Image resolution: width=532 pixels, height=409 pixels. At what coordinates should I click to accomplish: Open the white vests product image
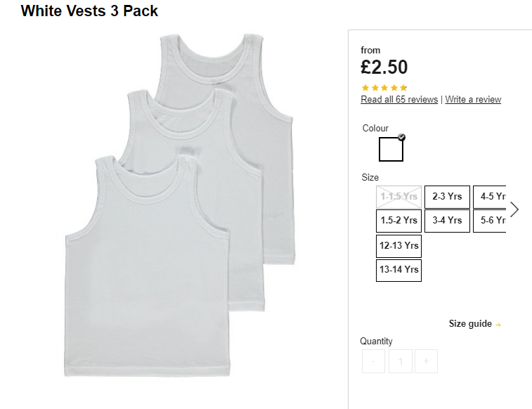pos(179,205)
